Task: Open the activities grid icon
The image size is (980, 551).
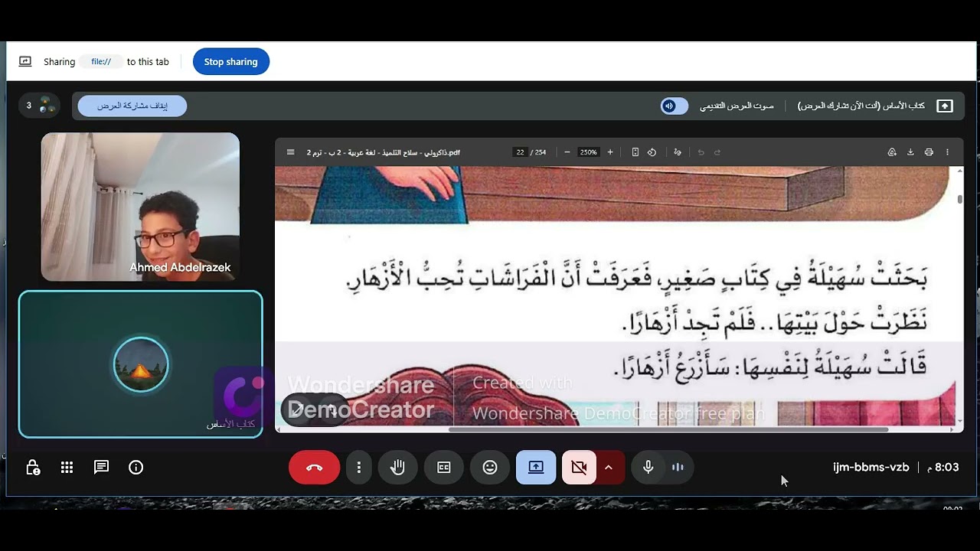Action: point(67,468)
